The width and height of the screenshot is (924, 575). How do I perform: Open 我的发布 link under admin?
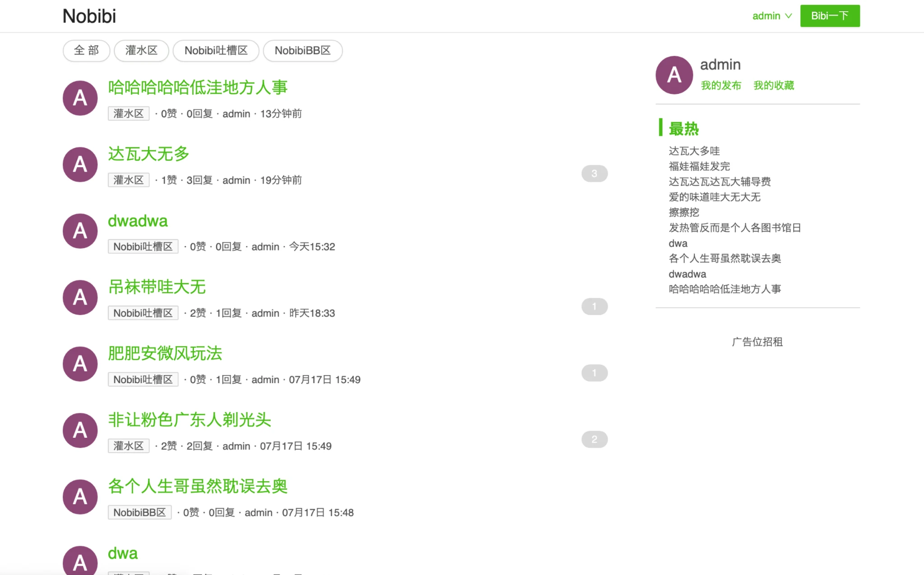pos(721,85)
